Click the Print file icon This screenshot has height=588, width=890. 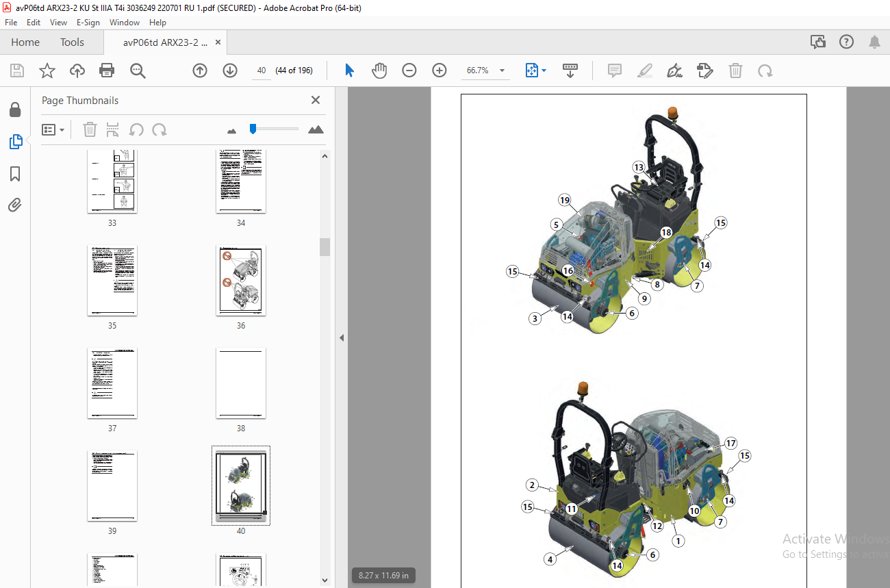point(107,71)
